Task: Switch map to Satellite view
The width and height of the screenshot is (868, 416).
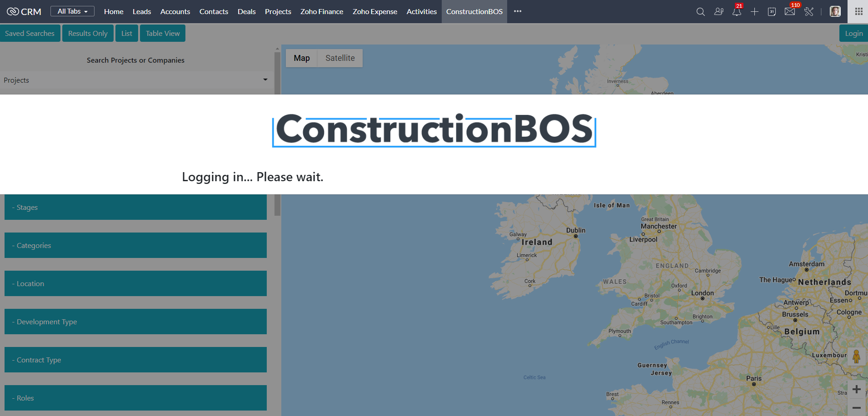Action: pos(340,58)
